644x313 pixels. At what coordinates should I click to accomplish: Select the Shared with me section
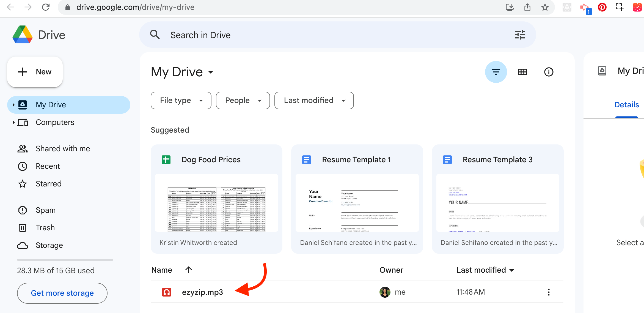pyautogui.click(x=63, y=149)
